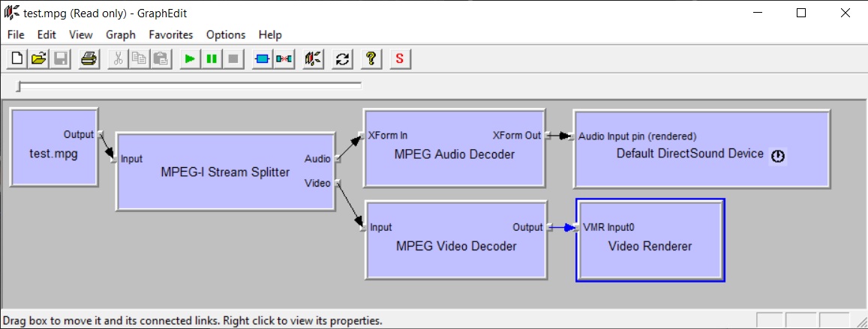Click the Connect to remote graph icon

coord(314,58)
